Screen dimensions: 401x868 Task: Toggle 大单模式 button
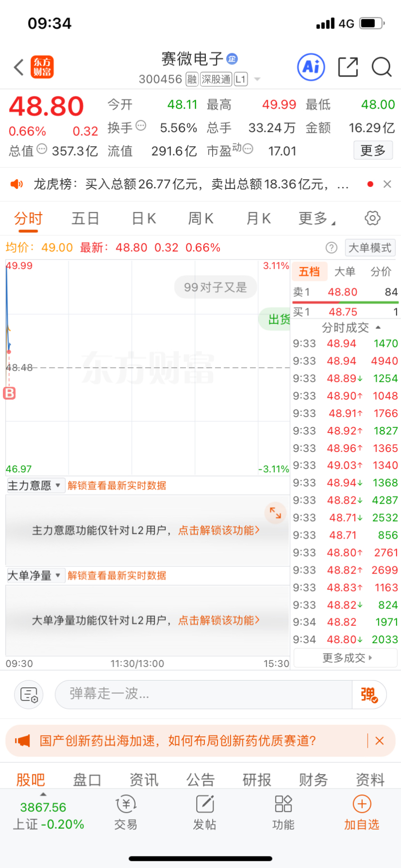(x=370, y=248)
